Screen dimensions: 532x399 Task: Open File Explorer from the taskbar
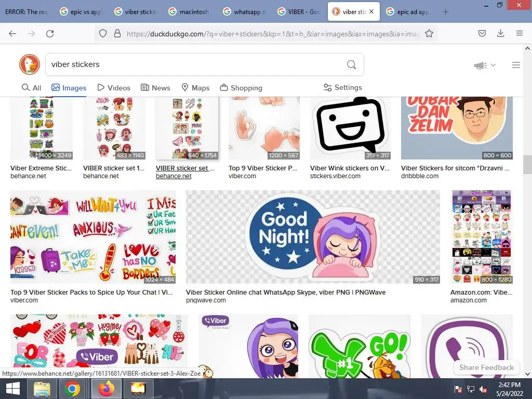coord(42,389)
